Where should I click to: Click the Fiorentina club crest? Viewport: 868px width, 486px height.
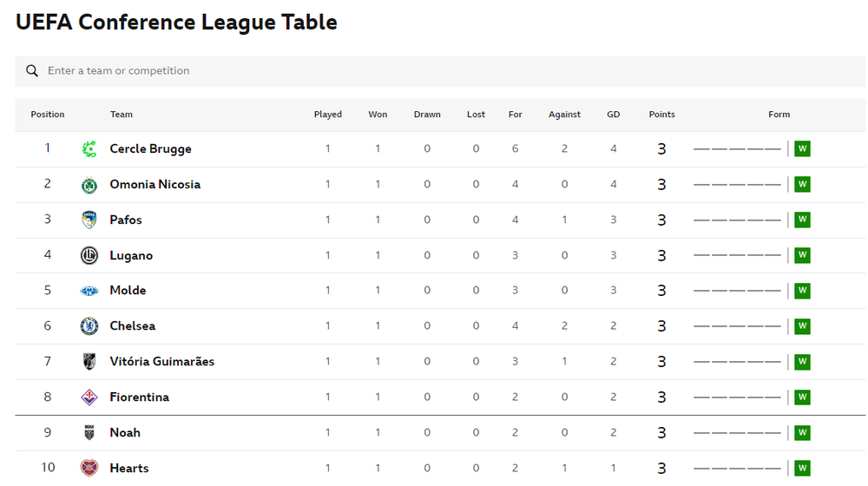89,397
